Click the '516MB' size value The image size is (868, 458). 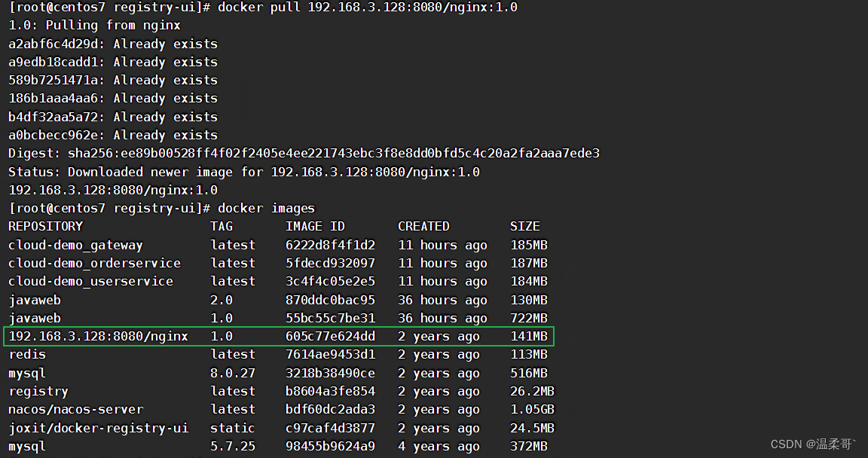(x=529, y=373)
